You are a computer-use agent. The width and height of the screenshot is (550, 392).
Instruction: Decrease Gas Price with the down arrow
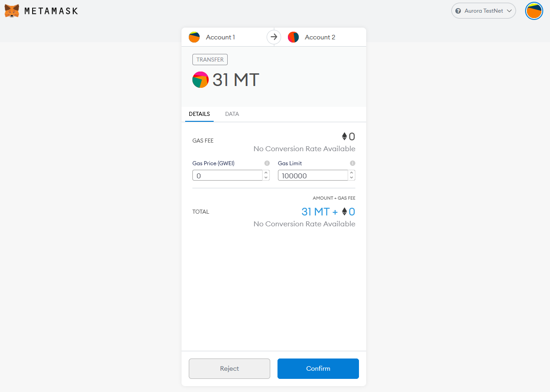click(x=266, y=178)
